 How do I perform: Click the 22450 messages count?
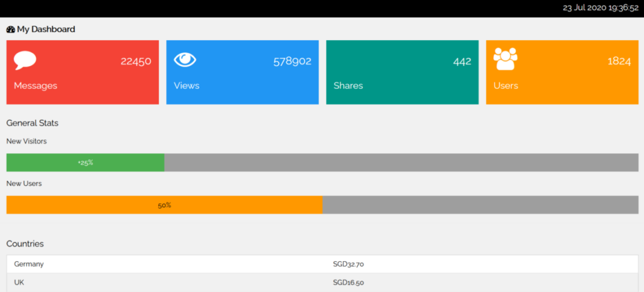[x=136, y=62]
